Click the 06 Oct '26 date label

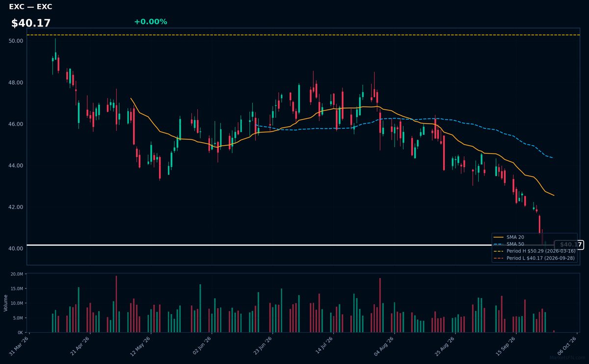pyautogui.click(x=567, y=346)
